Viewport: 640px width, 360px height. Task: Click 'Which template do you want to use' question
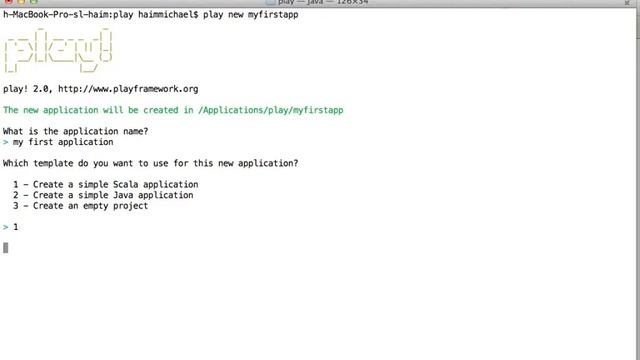pos(151,163)
